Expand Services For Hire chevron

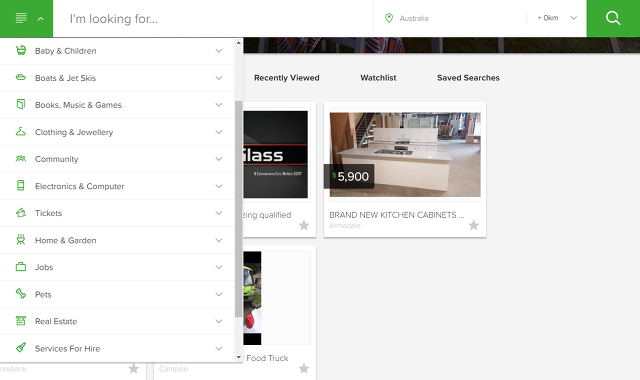click(219, 348)
